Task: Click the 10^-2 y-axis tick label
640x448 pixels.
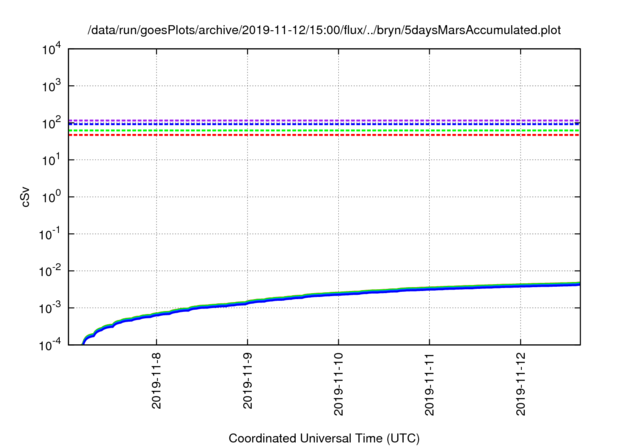Action: (x=50, y=271)
